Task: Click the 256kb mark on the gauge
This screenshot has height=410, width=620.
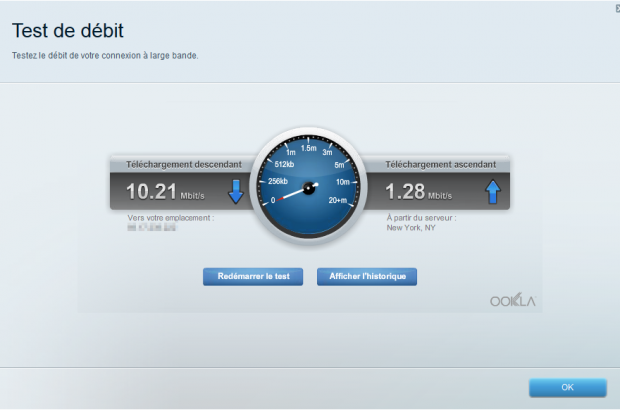Action: (279, 182)
